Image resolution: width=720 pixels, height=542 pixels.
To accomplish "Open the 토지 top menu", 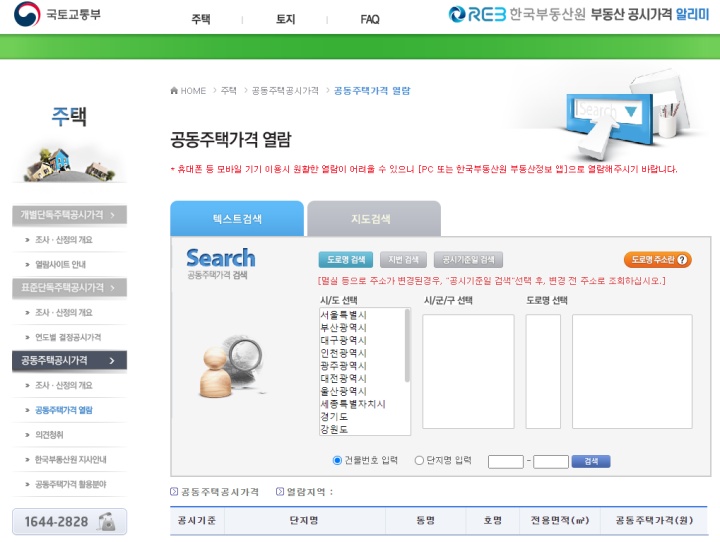I will pyautogui.click(x=285, y=19).
